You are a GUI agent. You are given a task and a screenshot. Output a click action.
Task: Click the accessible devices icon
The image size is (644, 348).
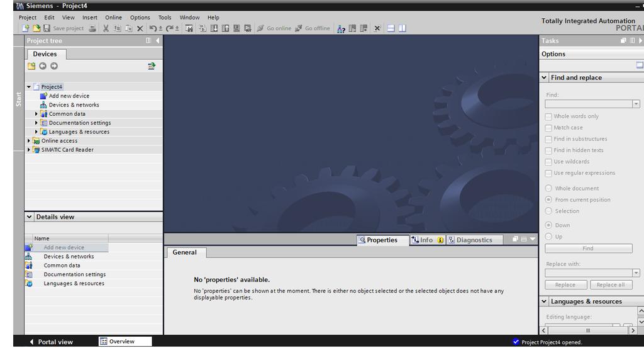click(x=341, y=28)
